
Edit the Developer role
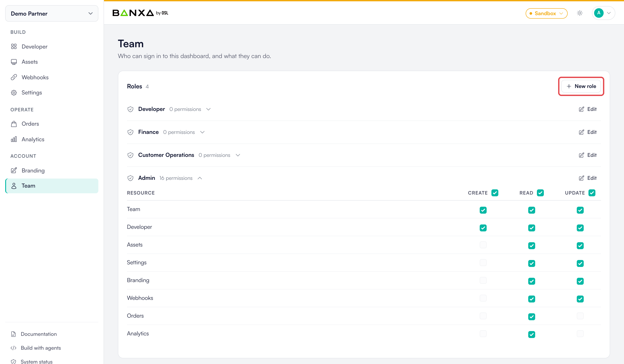588,109
